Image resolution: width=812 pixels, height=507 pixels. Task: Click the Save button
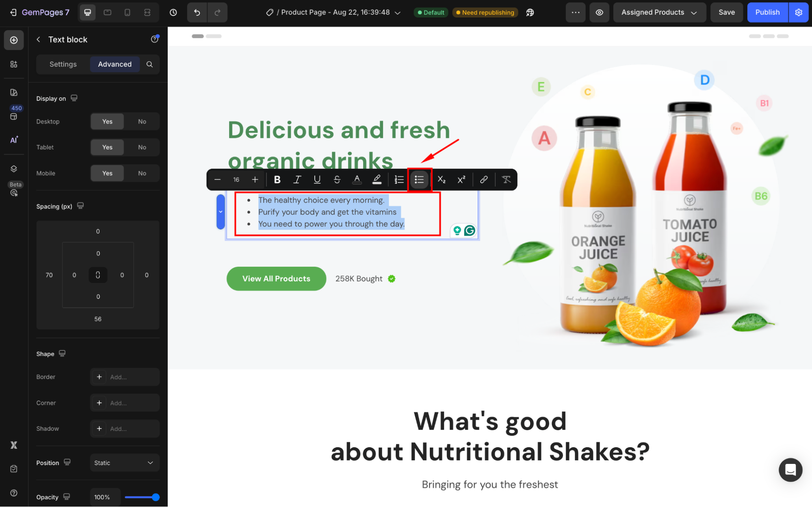726,13
